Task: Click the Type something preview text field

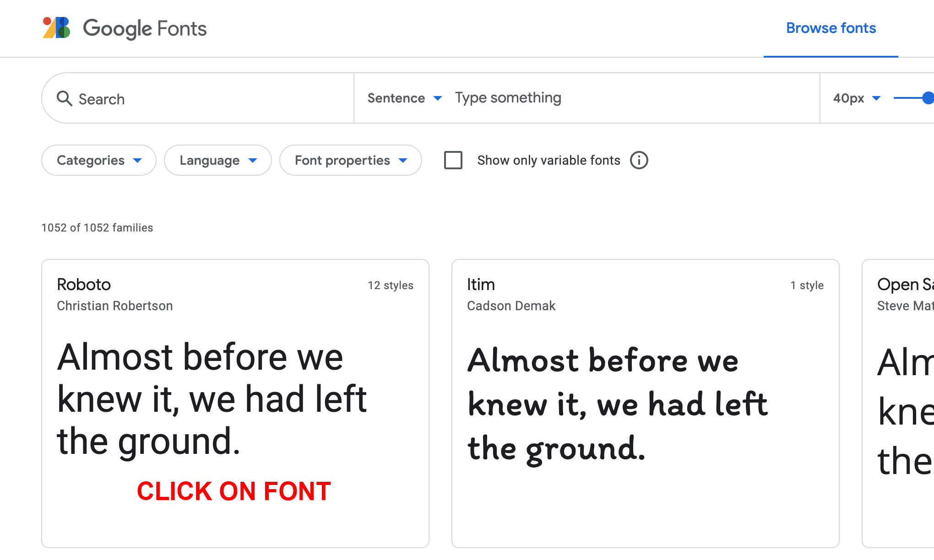Action: [632, 98]
